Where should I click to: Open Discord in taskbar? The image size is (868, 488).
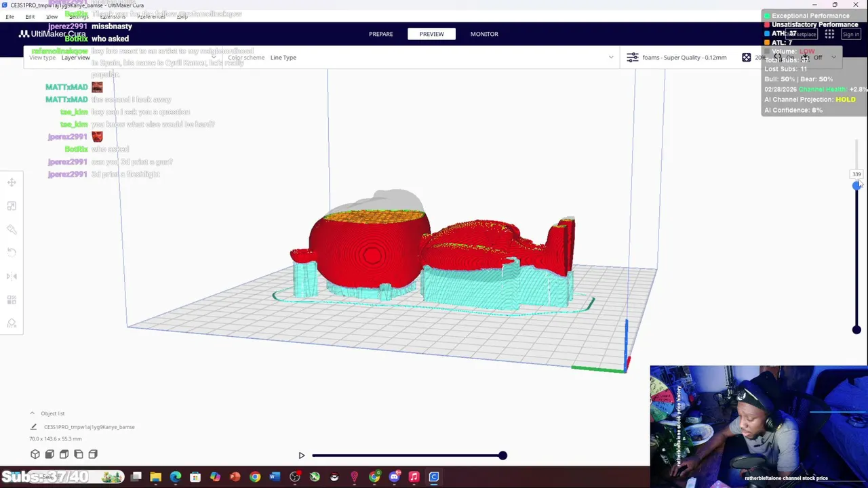point(394,477)
